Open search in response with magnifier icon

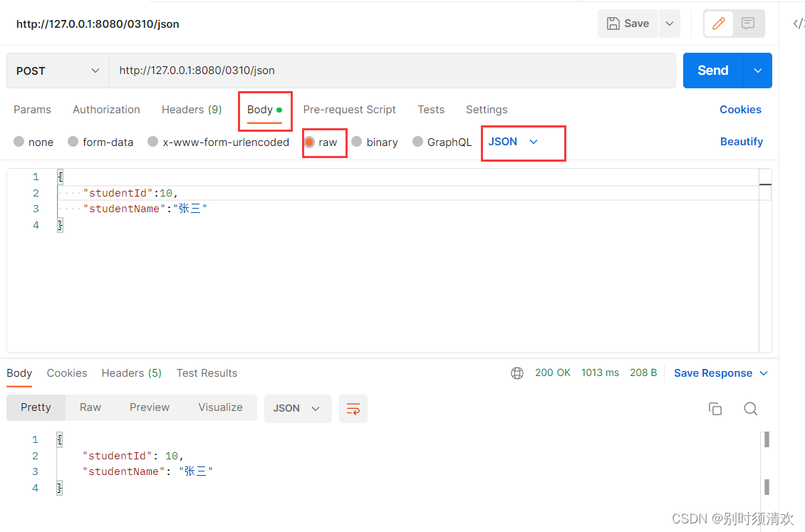750,409
